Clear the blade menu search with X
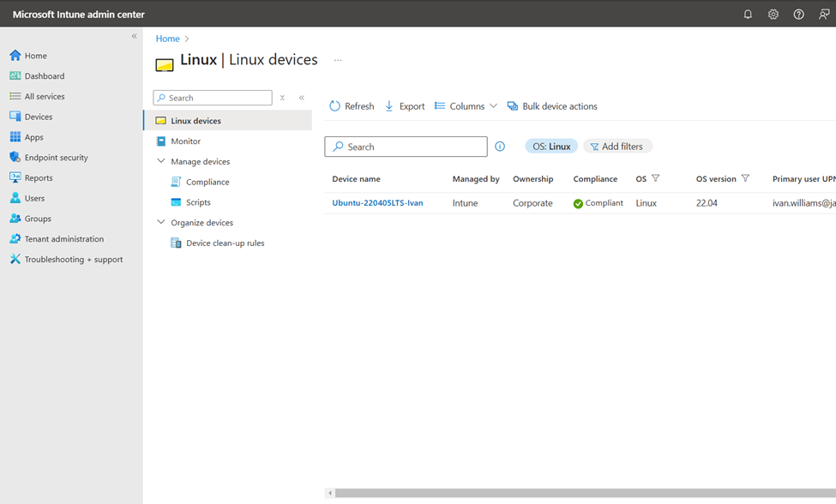The height and width of the screenshot is (504, 836). 283,98
